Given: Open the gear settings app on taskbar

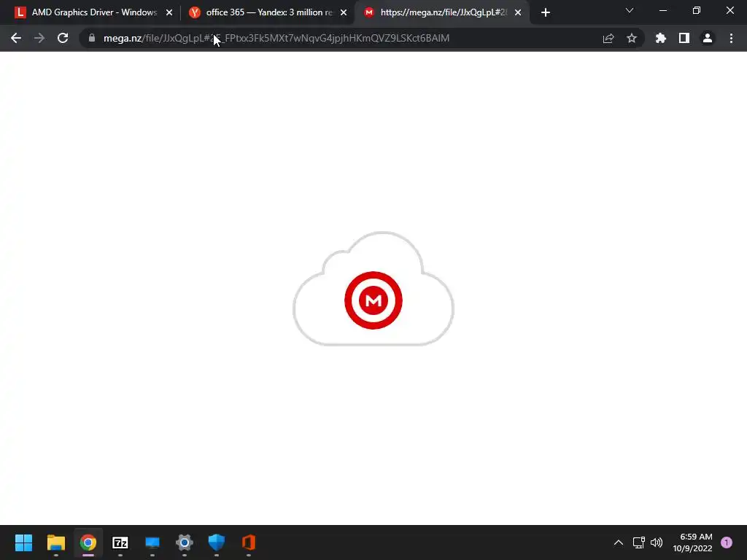Looking at the screenshot, I should pyautogui.click(x=185, y=542).
